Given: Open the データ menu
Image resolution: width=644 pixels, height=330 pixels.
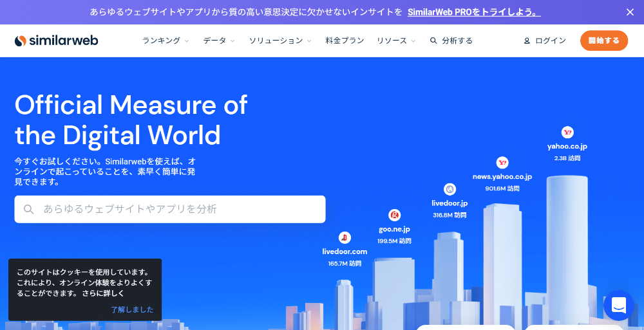Looking at the screenshot, I should click(215, 41).
